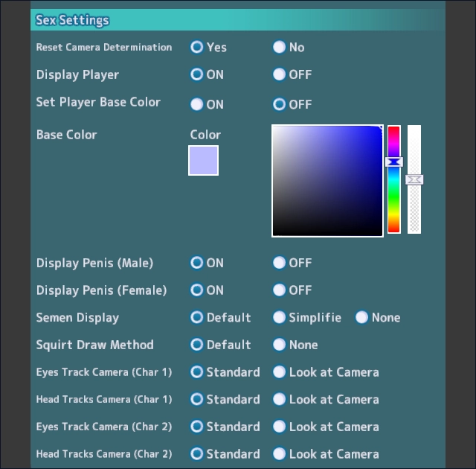The image size is (476, 469).
Task: Set Eyes Track Camera (Char 1) Look at Camera
Action: (279, 372)
